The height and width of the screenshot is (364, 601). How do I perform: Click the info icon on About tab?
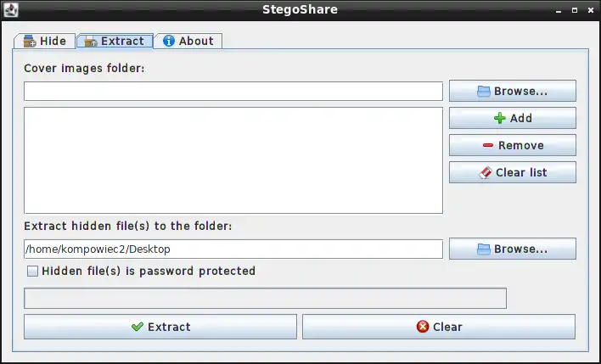pos(169,41)
